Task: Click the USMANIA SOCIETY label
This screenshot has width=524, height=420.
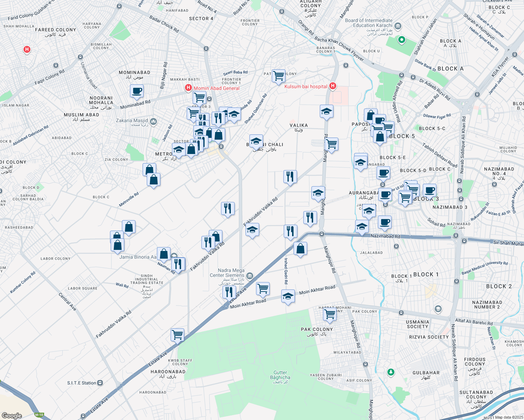Action: coord(418,324)
